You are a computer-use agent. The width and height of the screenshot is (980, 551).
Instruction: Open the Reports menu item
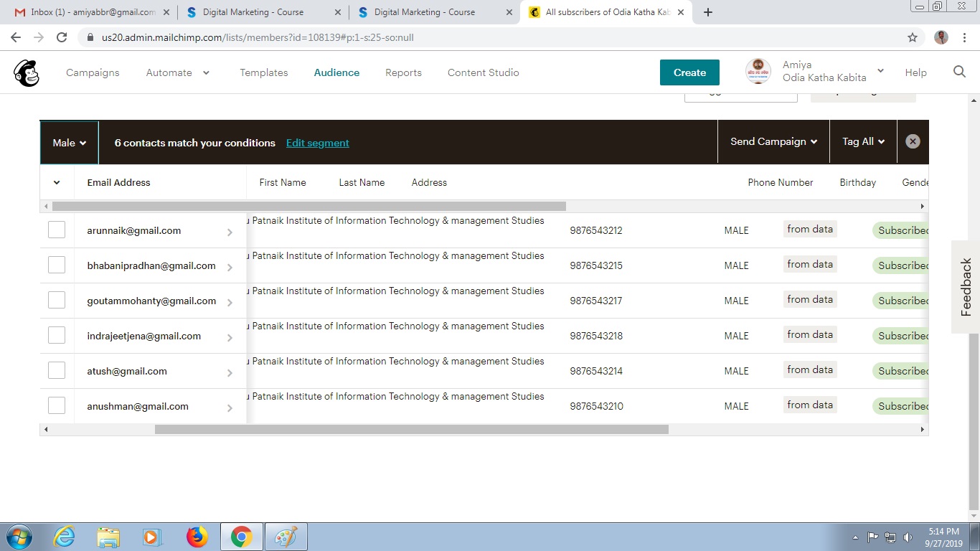(x=403, y=72)
